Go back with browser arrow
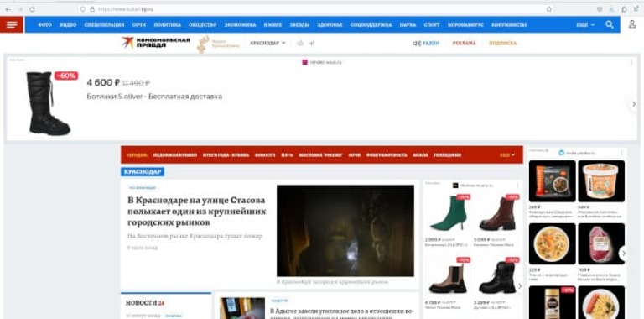This screenshot has width=644, height=319. [8, 9]
